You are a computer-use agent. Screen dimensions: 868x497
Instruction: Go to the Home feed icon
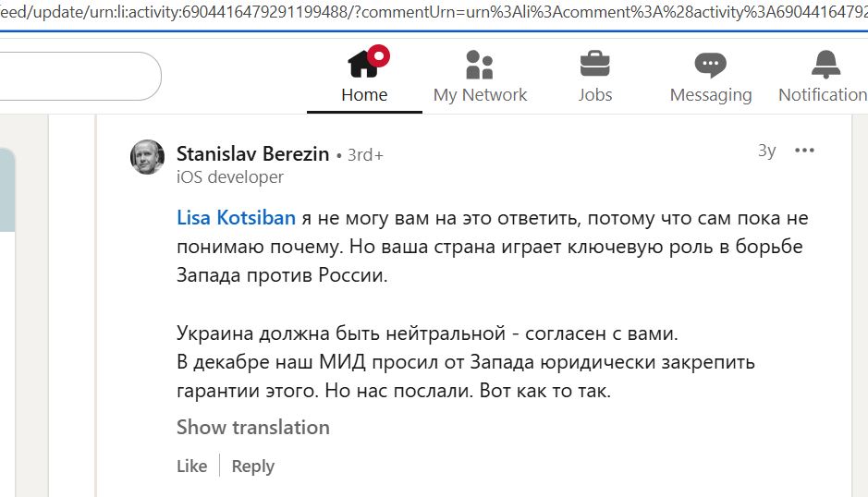tap(362, 65)
